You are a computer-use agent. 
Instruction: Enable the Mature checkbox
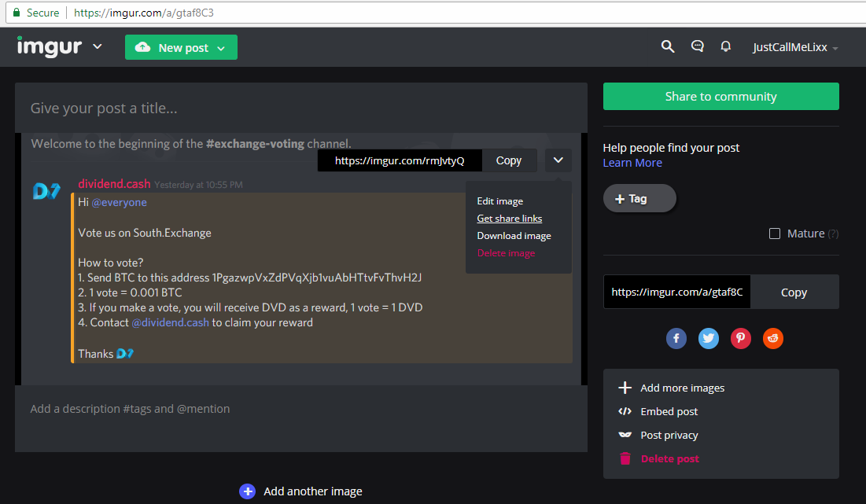click(774, 234)
